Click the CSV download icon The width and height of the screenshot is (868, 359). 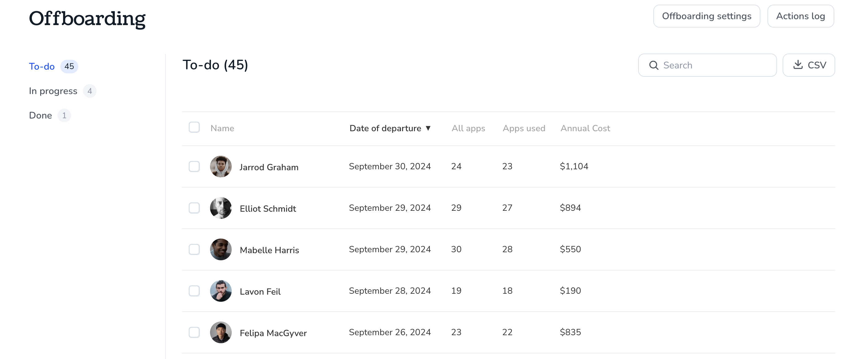[797, 65]
